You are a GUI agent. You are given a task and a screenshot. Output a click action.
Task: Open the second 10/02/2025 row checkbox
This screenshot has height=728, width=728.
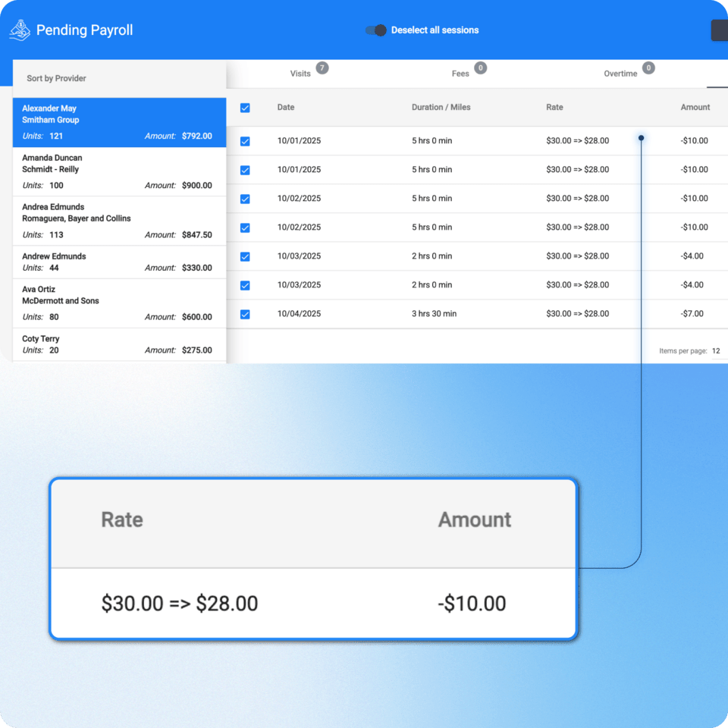(x=244, y=227)
